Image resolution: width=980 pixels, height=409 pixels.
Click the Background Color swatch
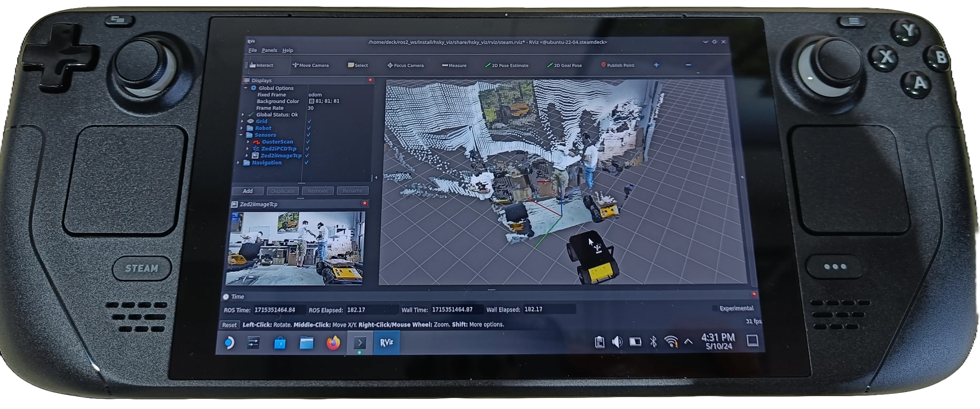point(312,101)
